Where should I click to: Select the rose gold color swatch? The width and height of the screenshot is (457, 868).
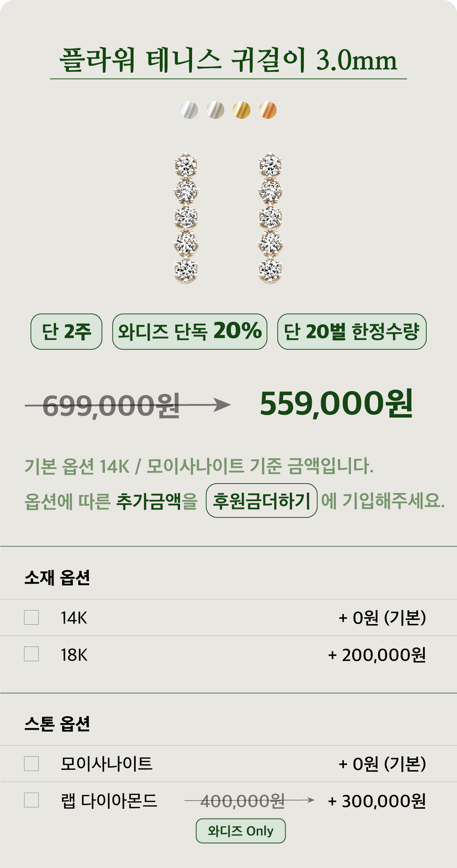268,110
